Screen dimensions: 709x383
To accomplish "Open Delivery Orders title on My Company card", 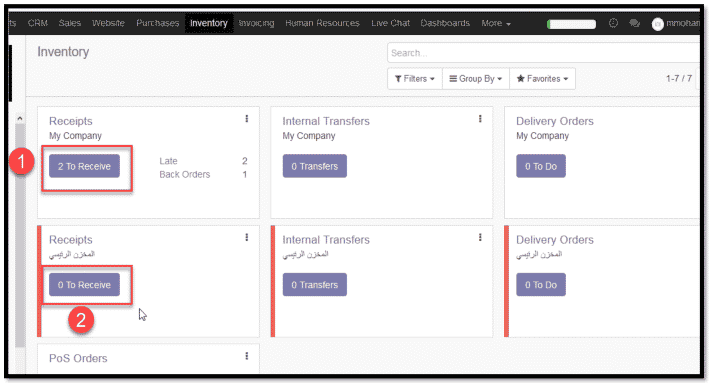I will 555,121.
